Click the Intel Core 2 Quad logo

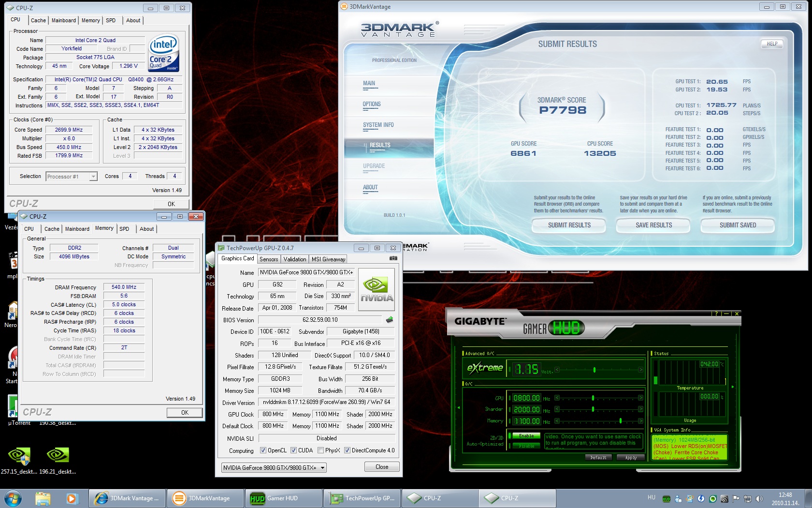tap(164, 53)
